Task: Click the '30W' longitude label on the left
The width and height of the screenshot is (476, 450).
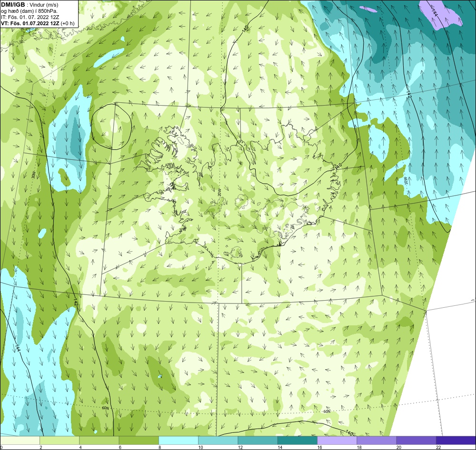Action: tap(33, 175)
